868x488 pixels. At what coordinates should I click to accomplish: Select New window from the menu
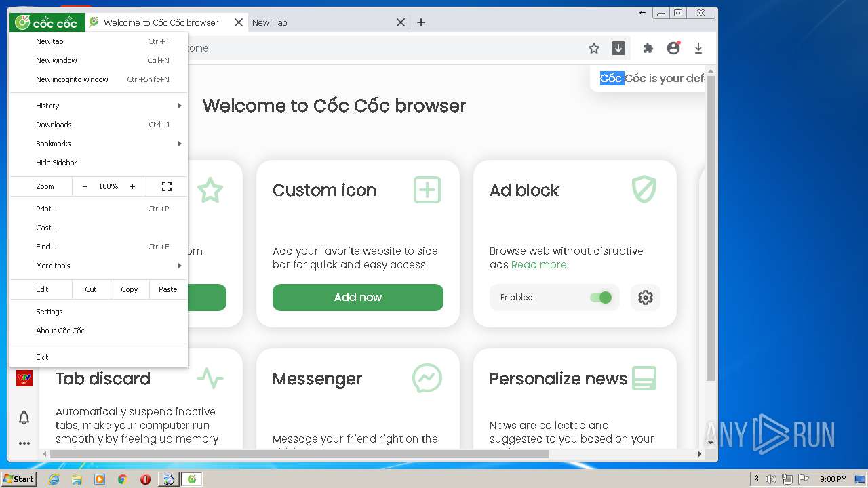[x=98, y=60]
